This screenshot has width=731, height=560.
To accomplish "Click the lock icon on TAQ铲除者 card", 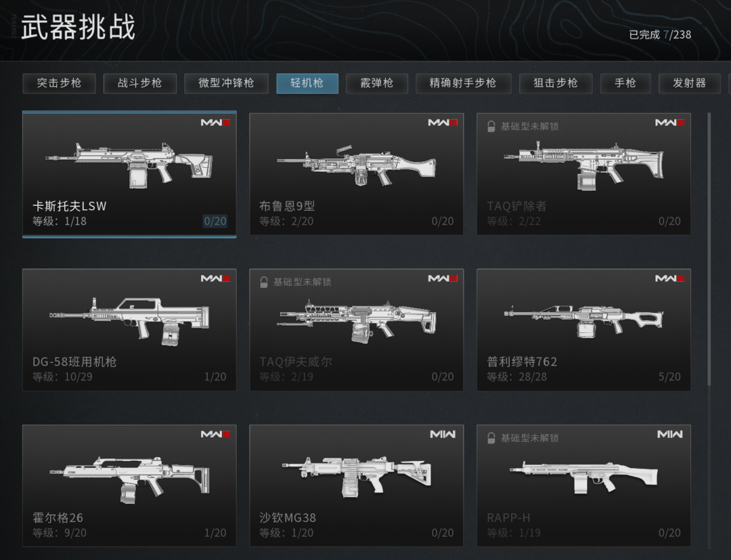I will (x=491, y=127).
